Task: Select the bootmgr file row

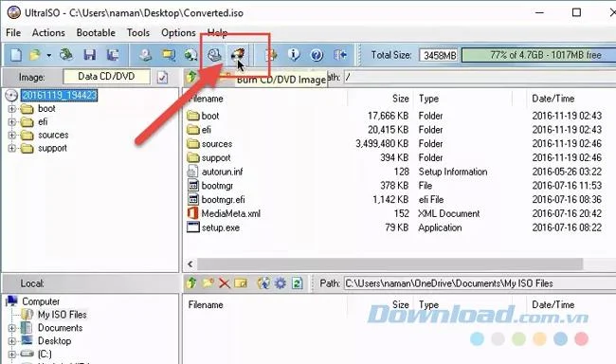Action: [x=217, y=186]
